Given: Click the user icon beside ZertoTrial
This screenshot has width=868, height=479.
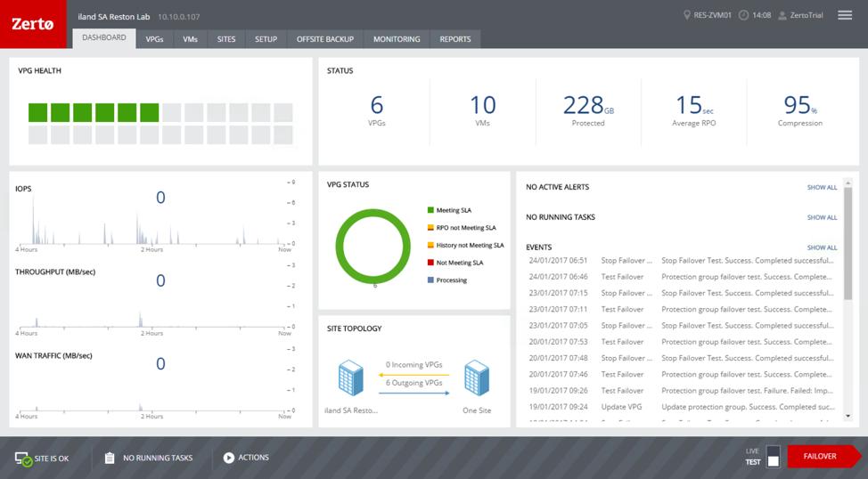Looking at the screenshot, I should click(x=782, y=15).
